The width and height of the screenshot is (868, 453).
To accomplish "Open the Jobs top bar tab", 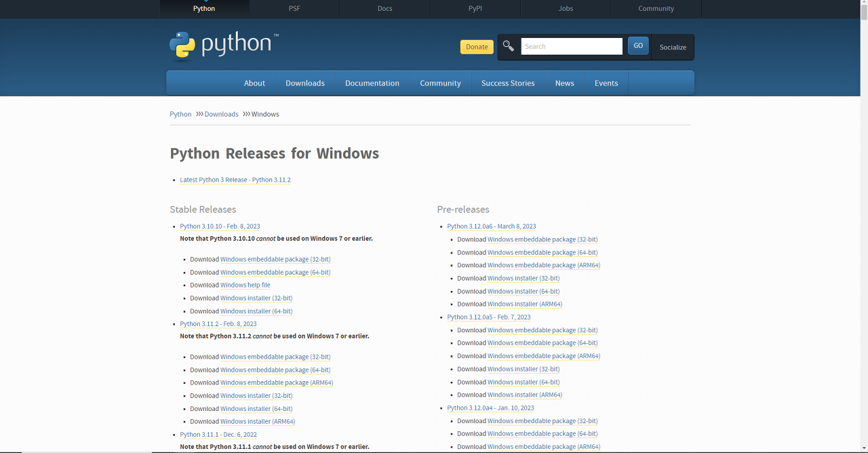I will [566, 9].
